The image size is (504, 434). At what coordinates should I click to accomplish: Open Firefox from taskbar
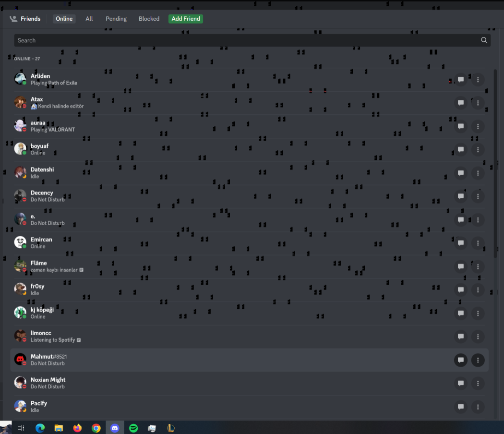(x=77, y=428)
